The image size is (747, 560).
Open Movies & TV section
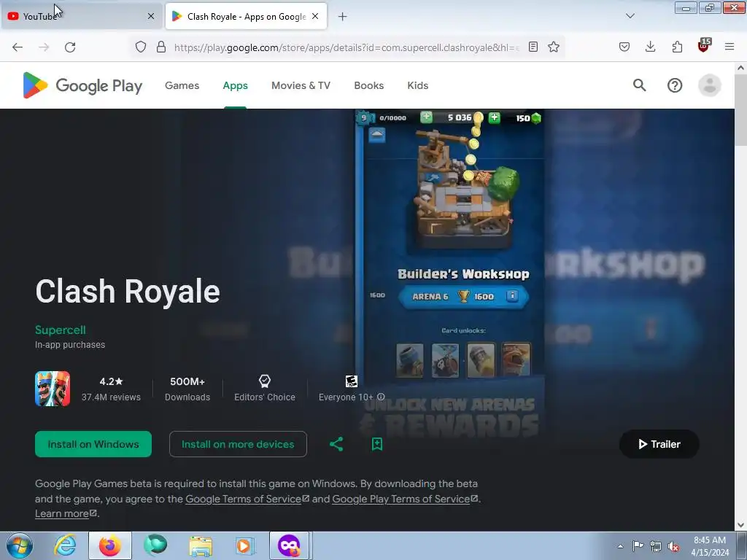301,85
